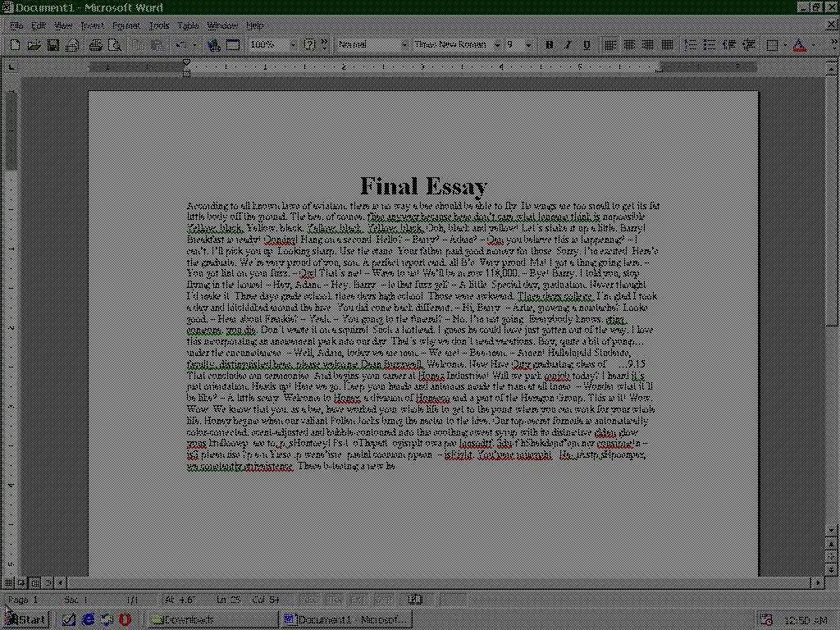The image size is (840, 630).
Task: Open the Zoom 100% dropdown
Action: [293, 45]
